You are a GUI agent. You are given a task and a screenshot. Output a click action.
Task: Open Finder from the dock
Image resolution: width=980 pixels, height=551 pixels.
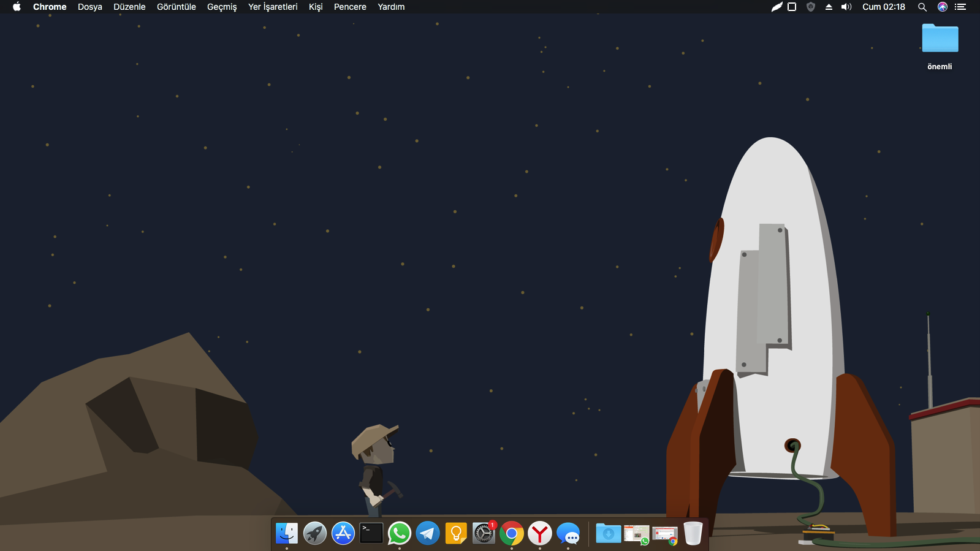286,533
